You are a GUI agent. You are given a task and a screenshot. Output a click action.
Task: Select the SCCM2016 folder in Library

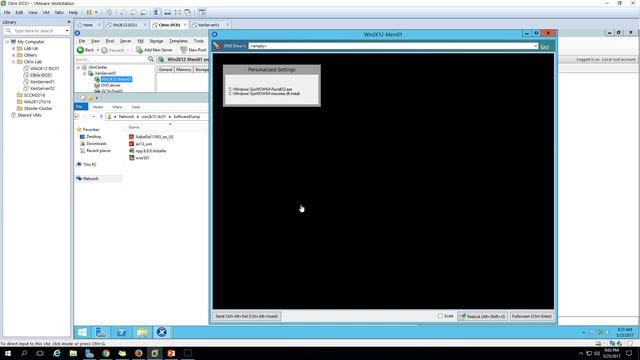click(34, 95)
